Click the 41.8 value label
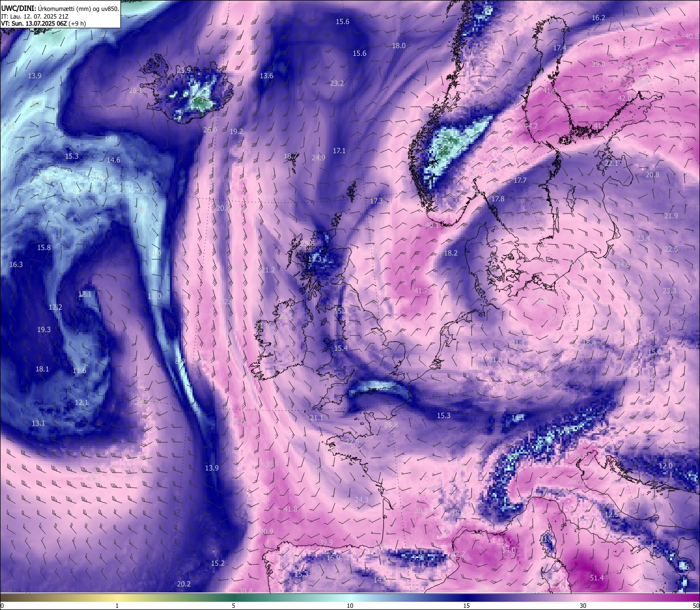 coord(290,509)
